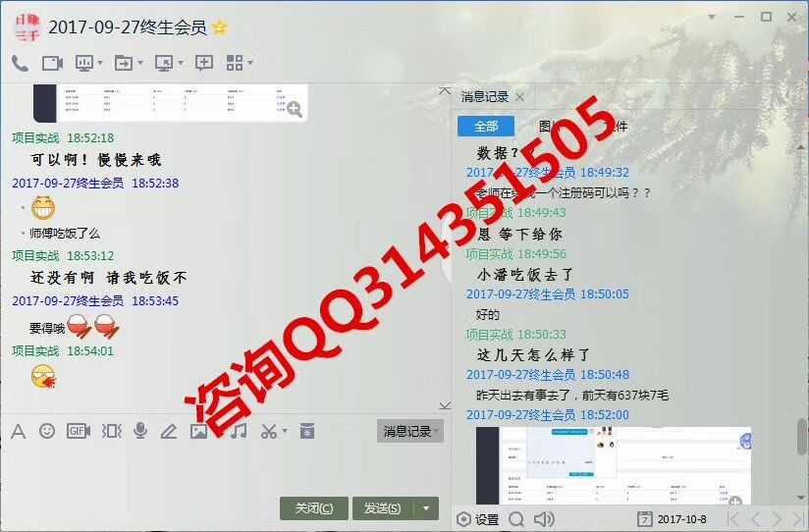Click the 关闭(C) button
The image size is (809, 532).
point(313,507)
